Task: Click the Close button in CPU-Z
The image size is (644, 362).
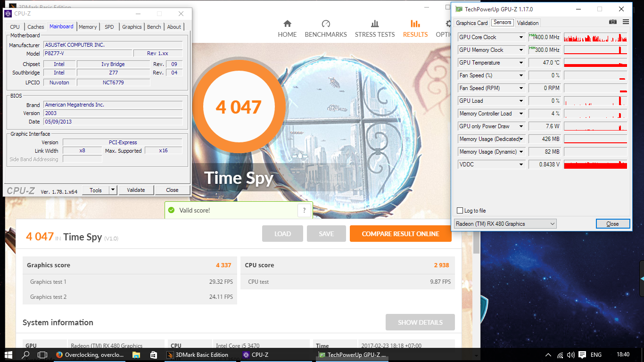Action: tap(172, 190)
